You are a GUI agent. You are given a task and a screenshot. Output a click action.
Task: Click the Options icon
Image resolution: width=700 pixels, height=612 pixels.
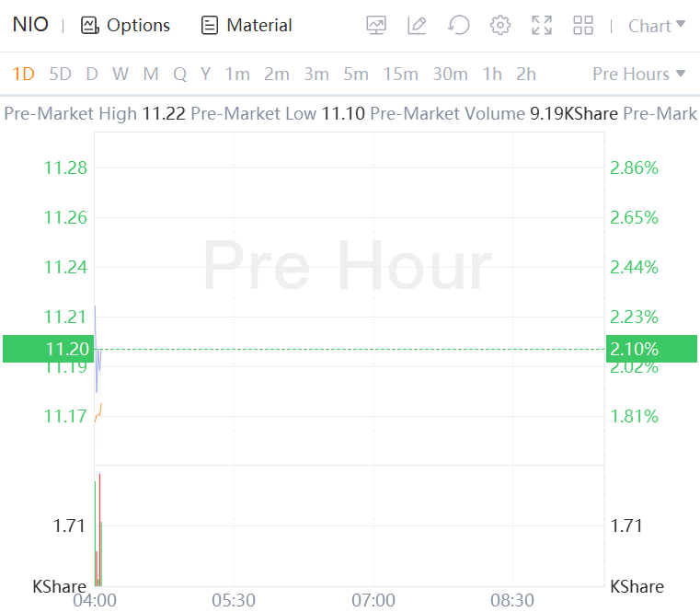(x=89, y=26)
